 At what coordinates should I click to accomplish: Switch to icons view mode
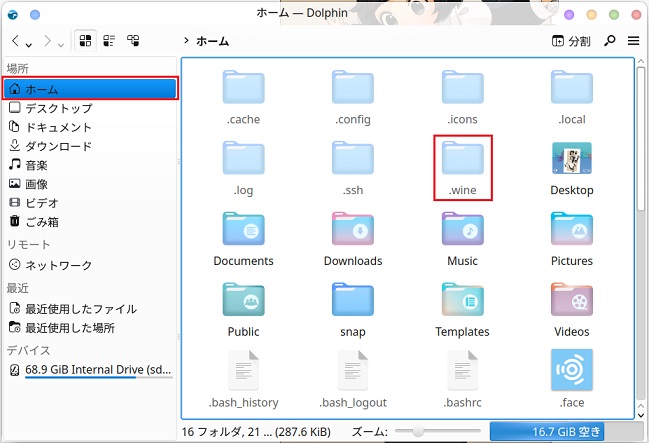point(85,41)
